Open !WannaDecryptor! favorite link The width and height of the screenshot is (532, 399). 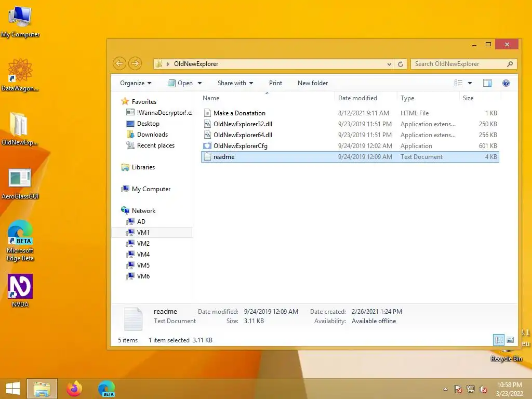pyautogui.click(x=159, y=113)
